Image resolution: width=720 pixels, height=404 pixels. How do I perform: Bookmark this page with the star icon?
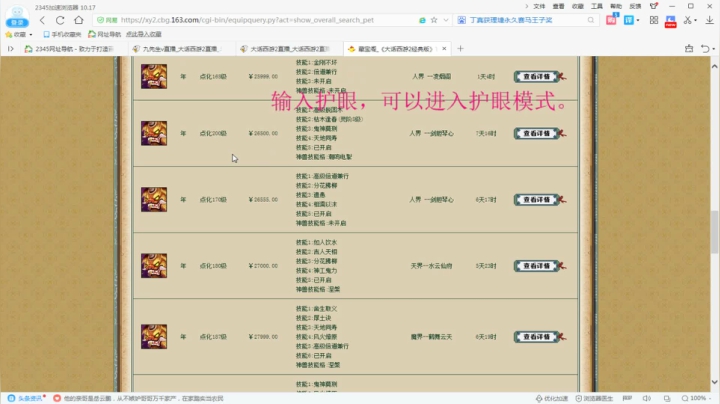point(434,20)
